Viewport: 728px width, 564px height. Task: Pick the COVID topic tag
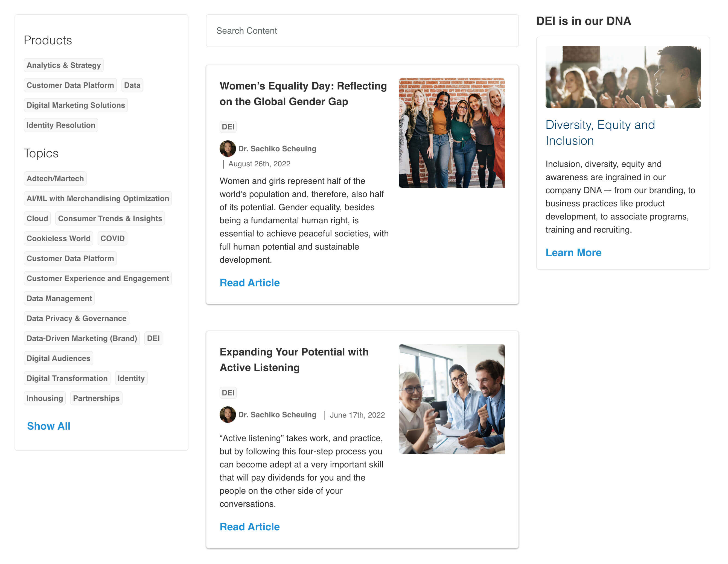(x=112, y=239)
